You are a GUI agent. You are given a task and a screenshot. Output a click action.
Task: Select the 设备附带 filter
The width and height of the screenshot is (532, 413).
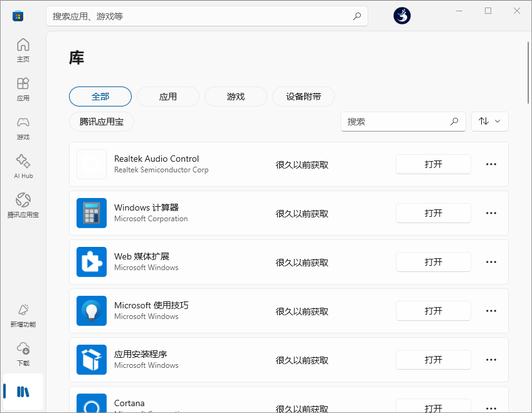(x=303, y=97)
